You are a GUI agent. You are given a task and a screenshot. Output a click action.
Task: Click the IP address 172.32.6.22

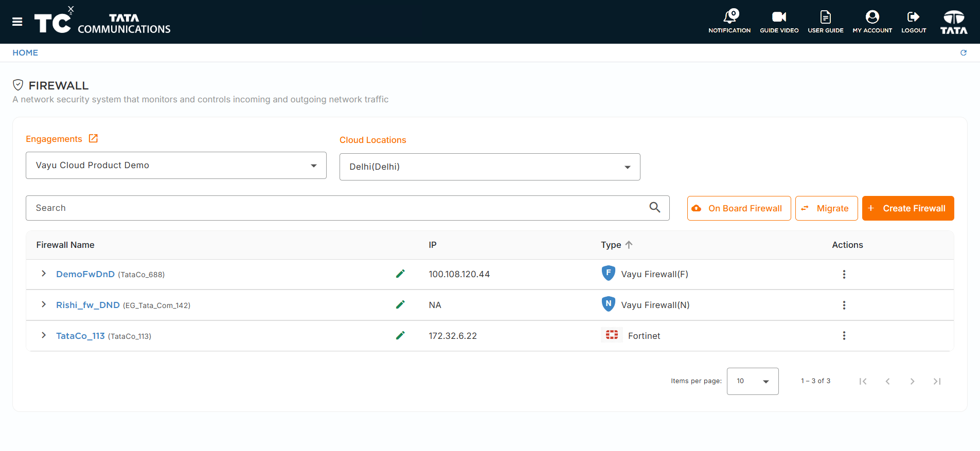453,336
